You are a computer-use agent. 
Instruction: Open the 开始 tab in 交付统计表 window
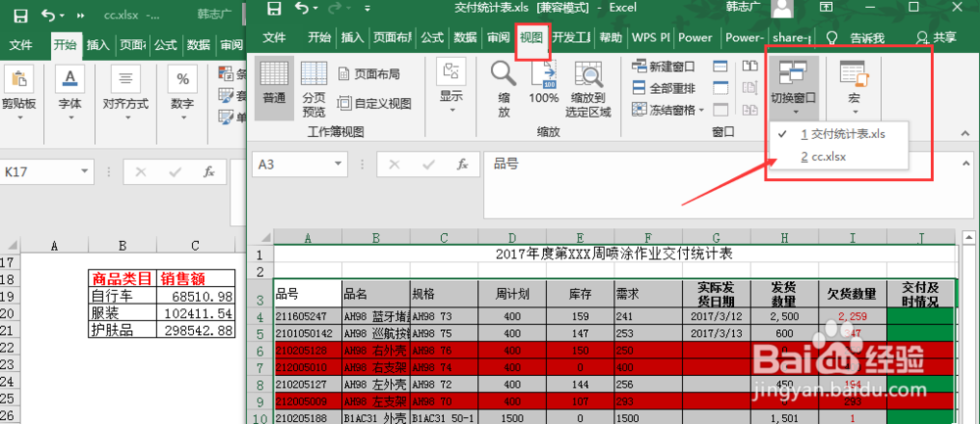coord(319,37)
